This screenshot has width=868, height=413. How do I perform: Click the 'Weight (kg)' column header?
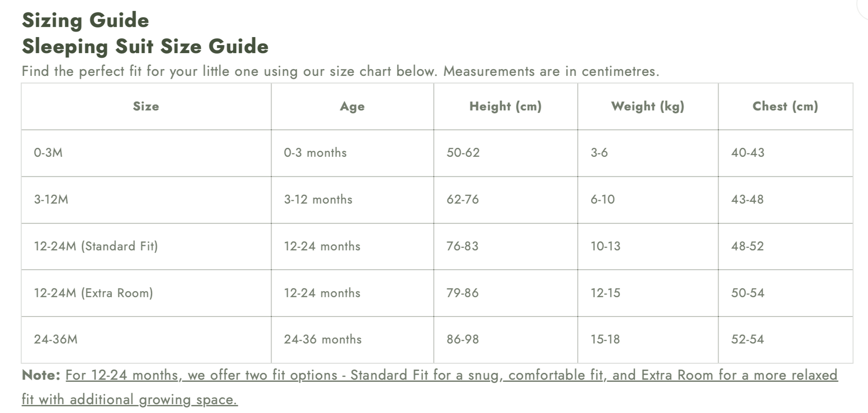(647, 106)
